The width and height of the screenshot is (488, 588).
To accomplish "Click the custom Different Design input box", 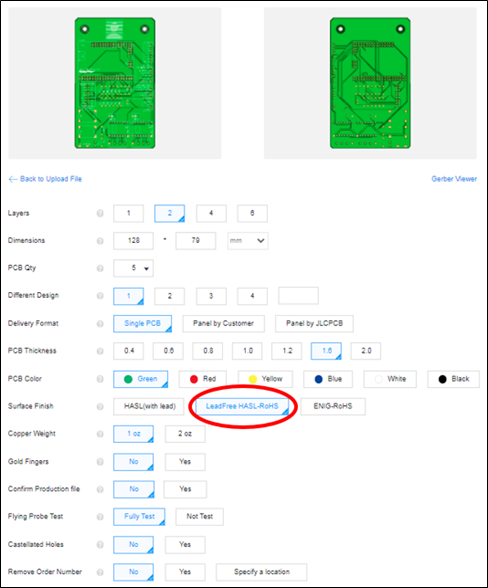I will tap(299, 296).
